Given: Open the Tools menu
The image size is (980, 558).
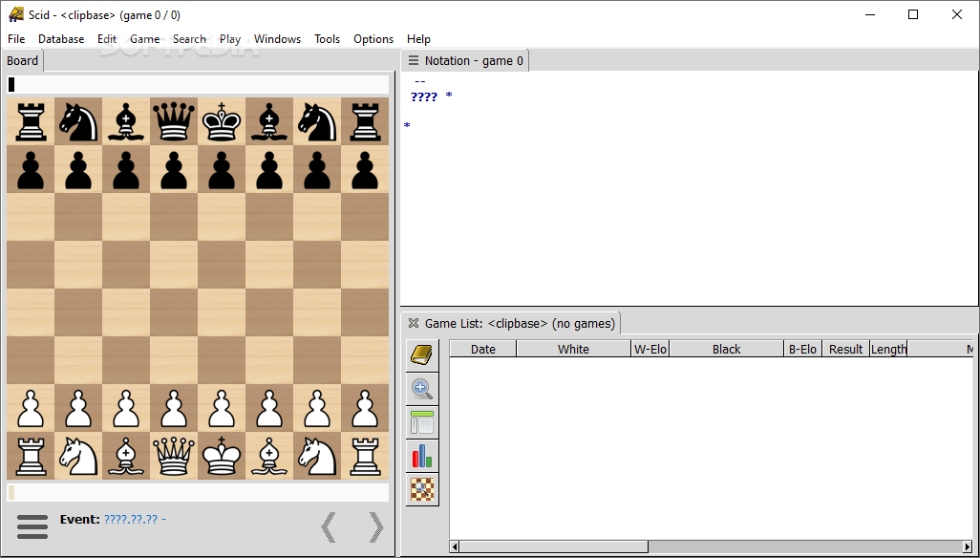Looking at the screenshot, I should (327, 39).
